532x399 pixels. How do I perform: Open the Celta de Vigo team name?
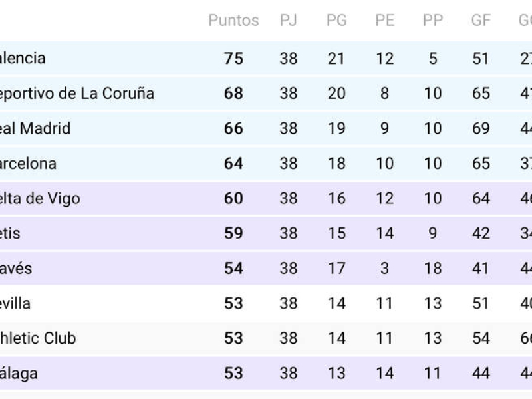[40, 199]
